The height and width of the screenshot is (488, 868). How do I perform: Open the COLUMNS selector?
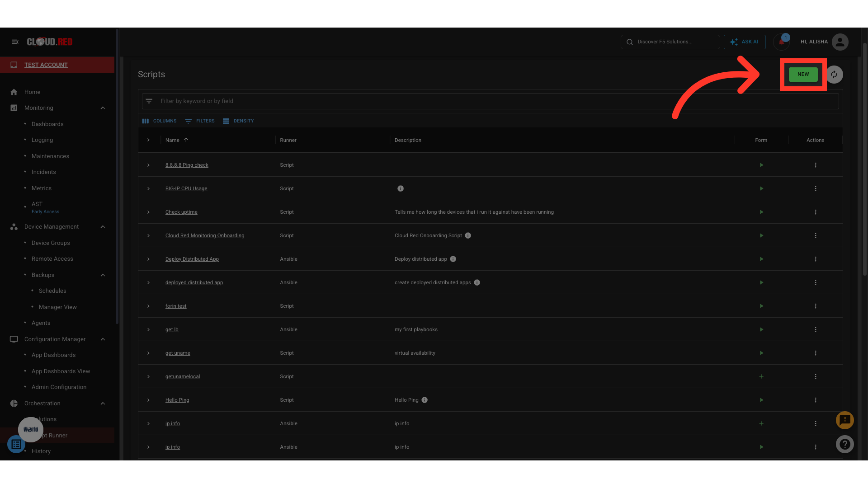click(x=159, y=121)
